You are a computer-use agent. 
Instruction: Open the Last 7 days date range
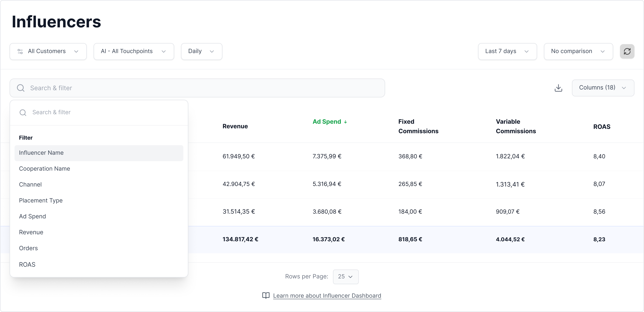[507, 51]
